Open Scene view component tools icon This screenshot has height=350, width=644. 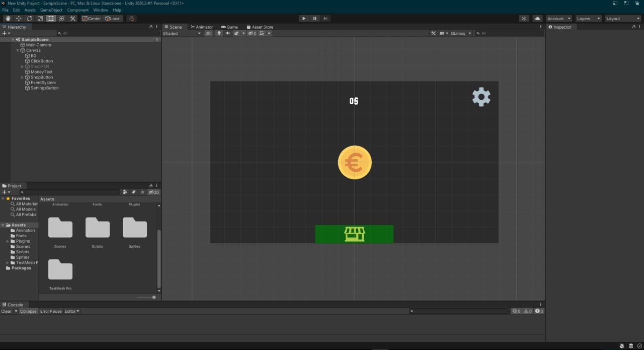point(433,33)
